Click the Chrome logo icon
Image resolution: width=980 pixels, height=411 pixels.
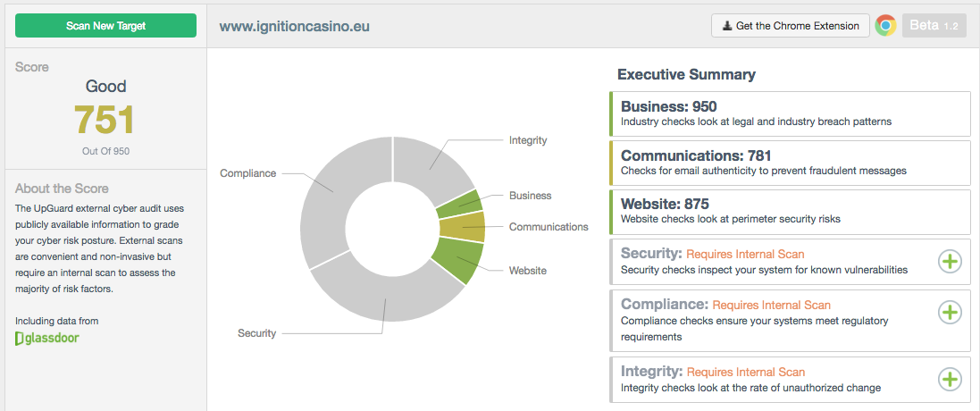(x=885, y=26)
